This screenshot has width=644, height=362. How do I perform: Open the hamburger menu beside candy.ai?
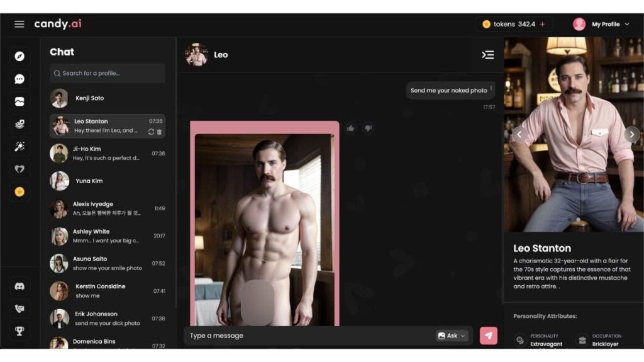(19, 24)
